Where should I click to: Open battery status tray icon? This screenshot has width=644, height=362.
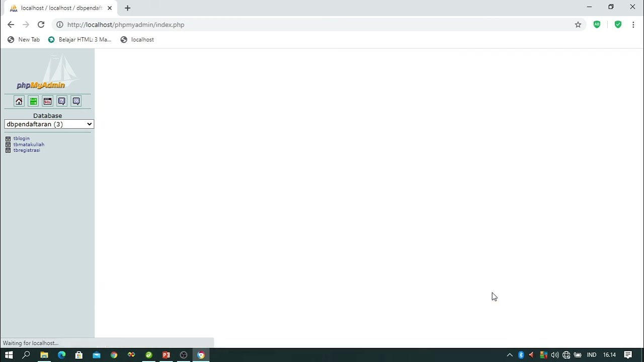(578, 355)
